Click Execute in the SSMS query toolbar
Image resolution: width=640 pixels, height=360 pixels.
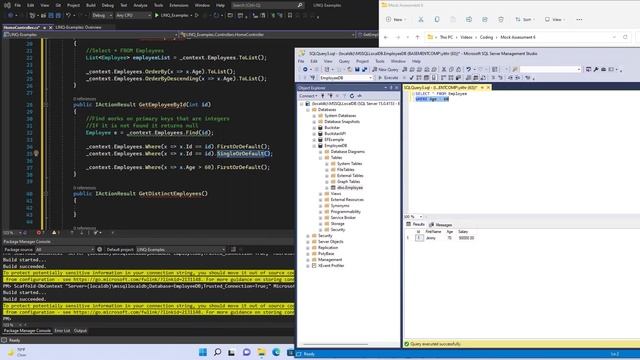[388, 78]
